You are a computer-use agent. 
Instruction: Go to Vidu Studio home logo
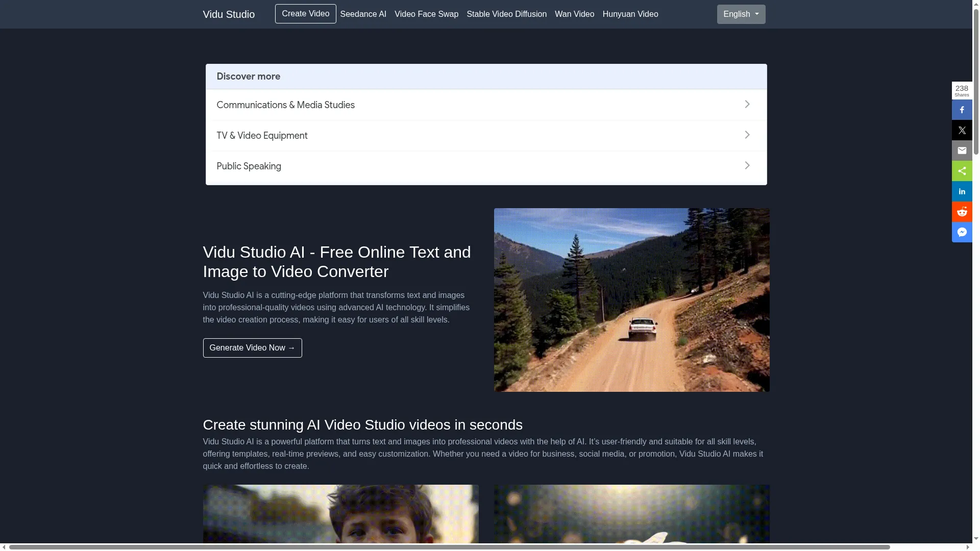[229, 14]
